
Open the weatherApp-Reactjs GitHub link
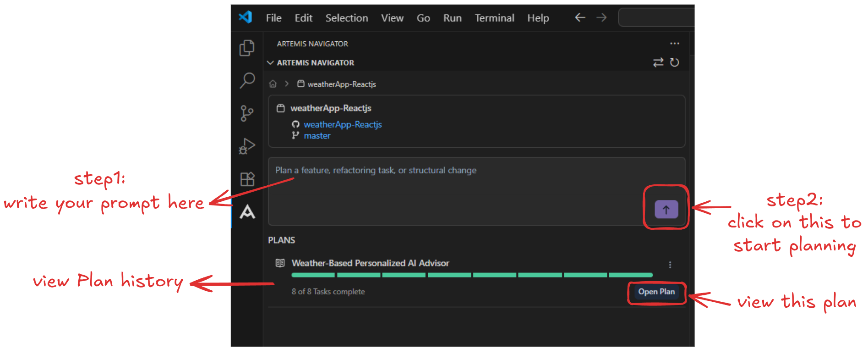pos(343,124)
